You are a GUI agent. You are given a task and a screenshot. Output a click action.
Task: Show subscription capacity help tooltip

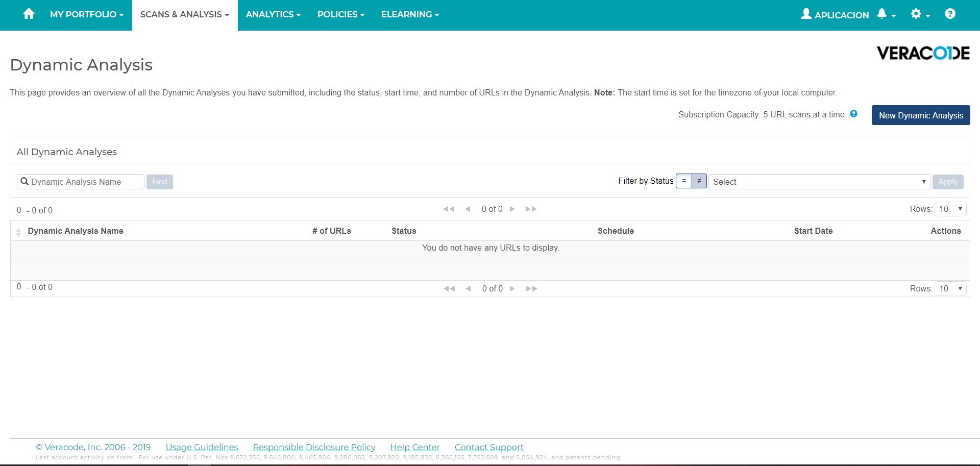pyautogui.click(x=853, y=114)
